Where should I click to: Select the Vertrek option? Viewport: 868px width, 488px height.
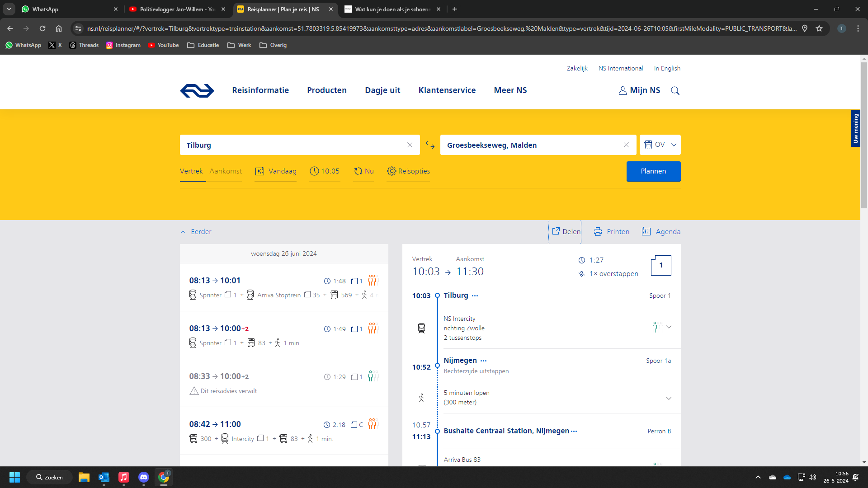click(x=191, y=171)
